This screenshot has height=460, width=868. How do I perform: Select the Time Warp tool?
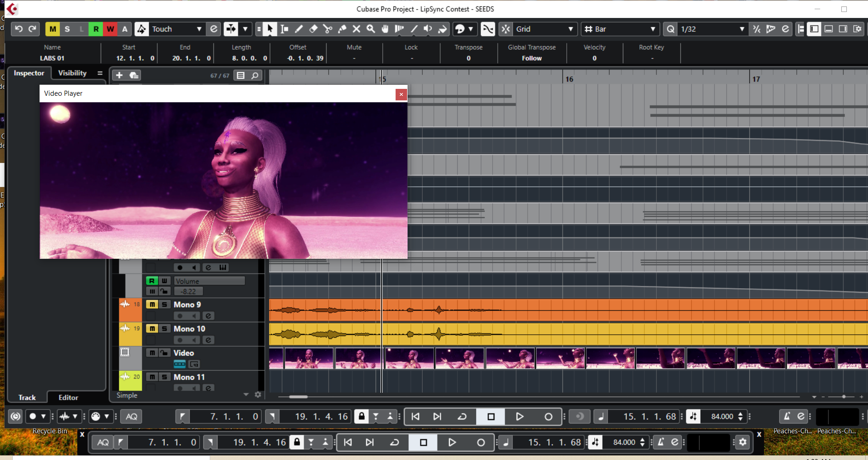point(399,29)
